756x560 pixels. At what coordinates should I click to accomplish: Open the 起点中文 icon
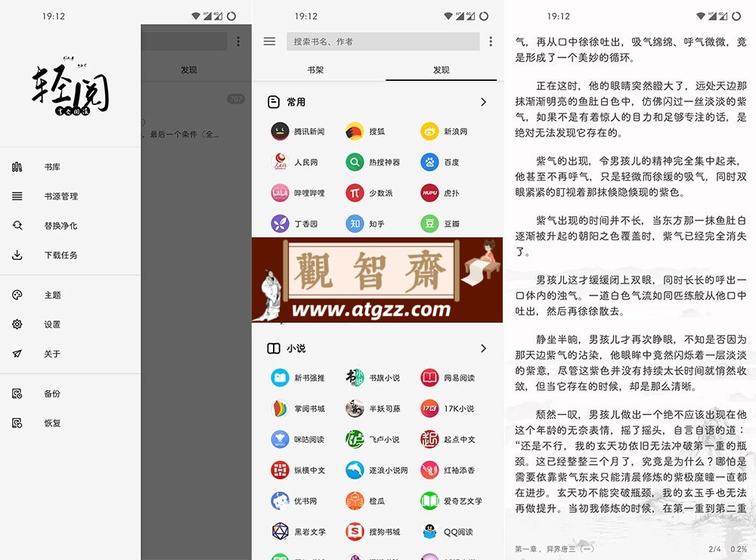429,440
